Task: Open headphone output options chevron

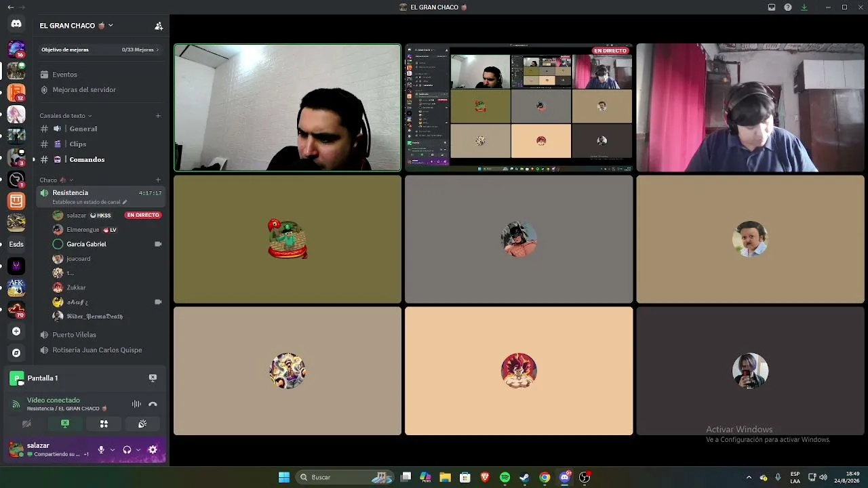Action: 138,449
